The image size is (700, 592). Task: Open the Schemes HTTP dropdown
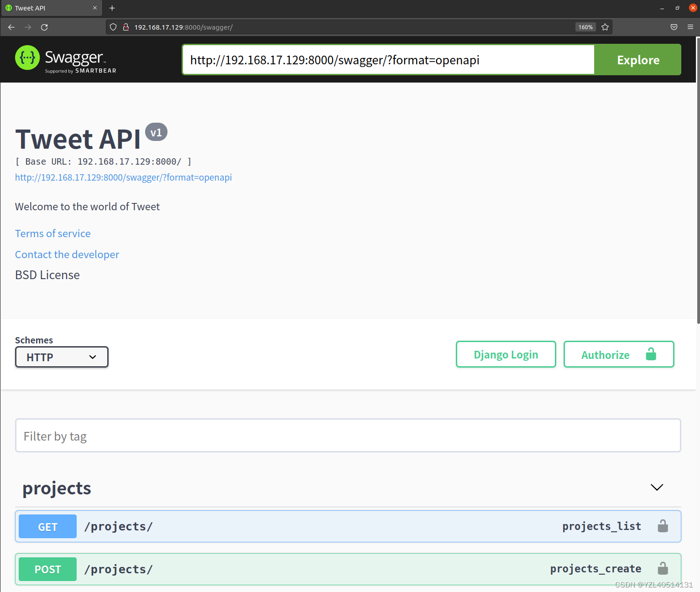62,357
